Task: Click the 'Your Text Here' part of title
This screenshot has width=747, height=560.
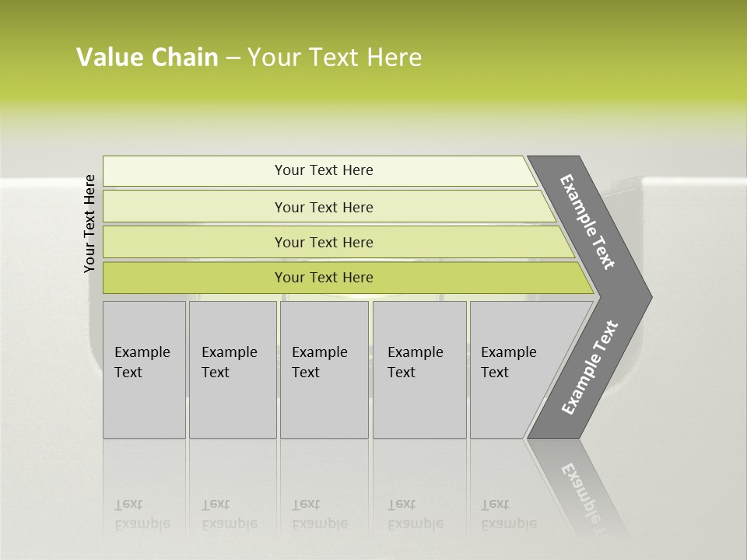Action: click(x=335, y=58)
